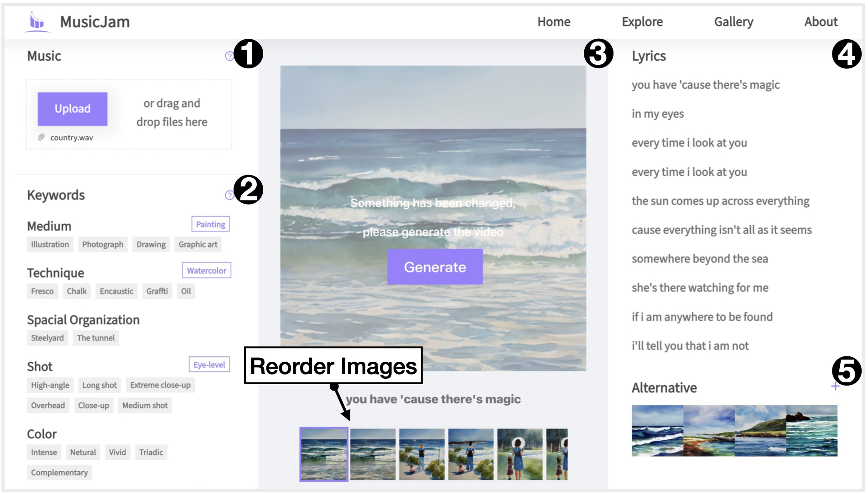Choose the dark rock alternative image
The height and width of the screenshot is (494, 868).
(x=811, y=431)
